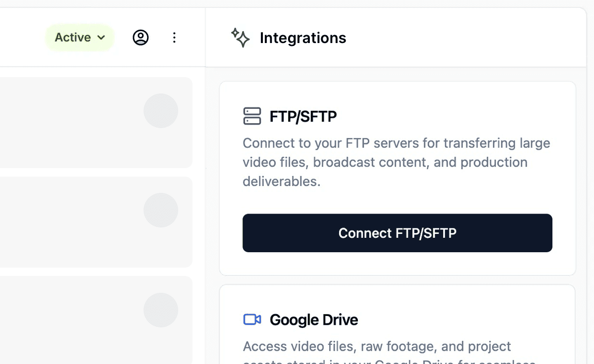Select the server icon next to FTP/SFTP
This screenshot has width=594, height=364.
pyautogui.click(x=252, y=116)
